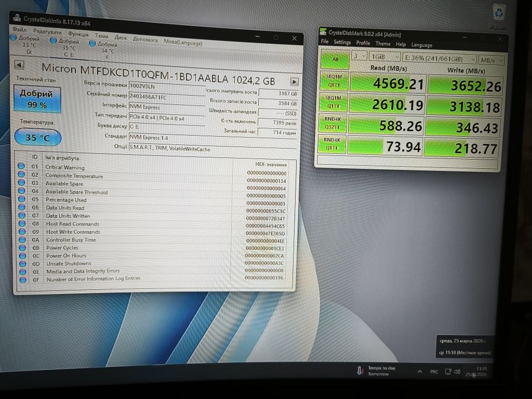
Task: Start all benchmarks with the All button
Action: [x=335, y=59]
